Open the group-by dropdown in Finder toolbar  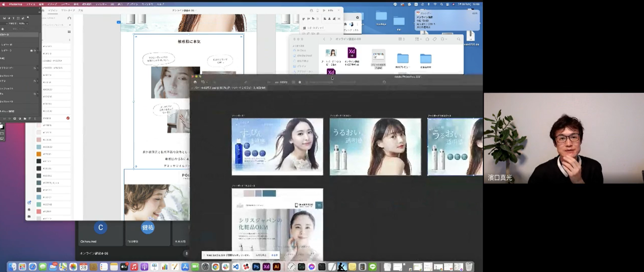(418, 39)
